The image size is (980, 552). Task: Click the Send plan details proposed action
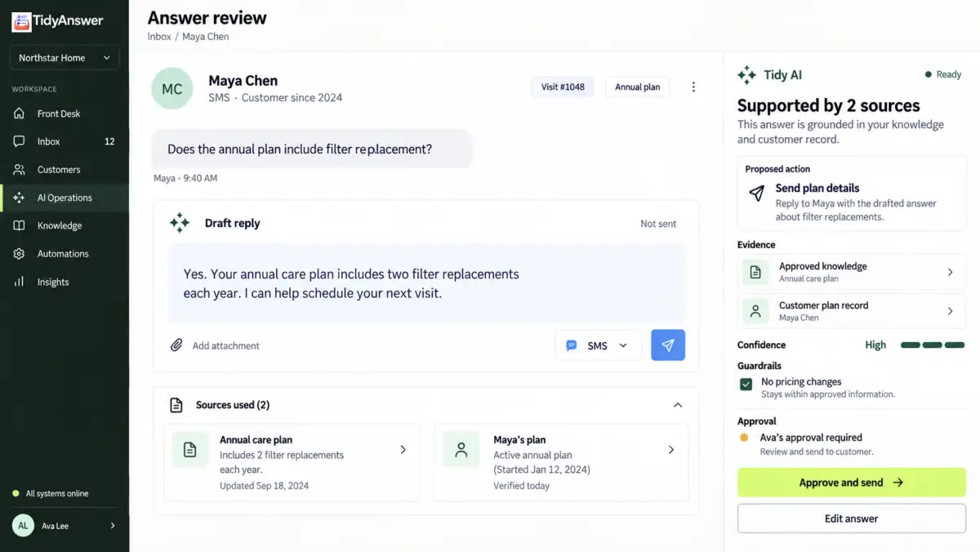(851, 194)
